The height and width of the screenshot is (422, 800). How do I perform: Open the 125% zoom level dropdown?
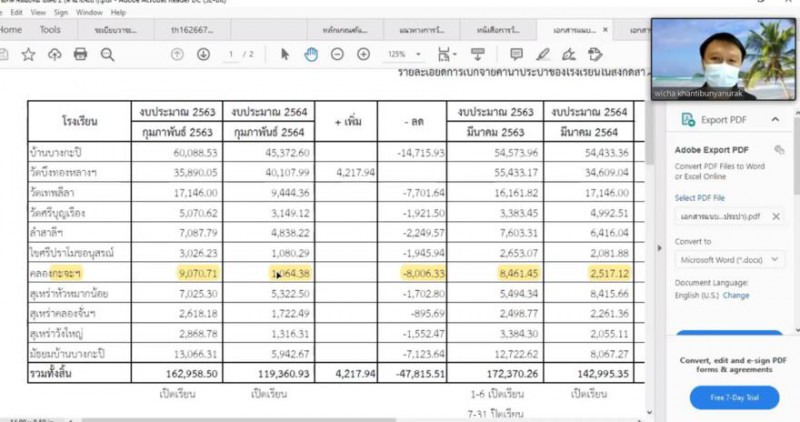(418, 54)
